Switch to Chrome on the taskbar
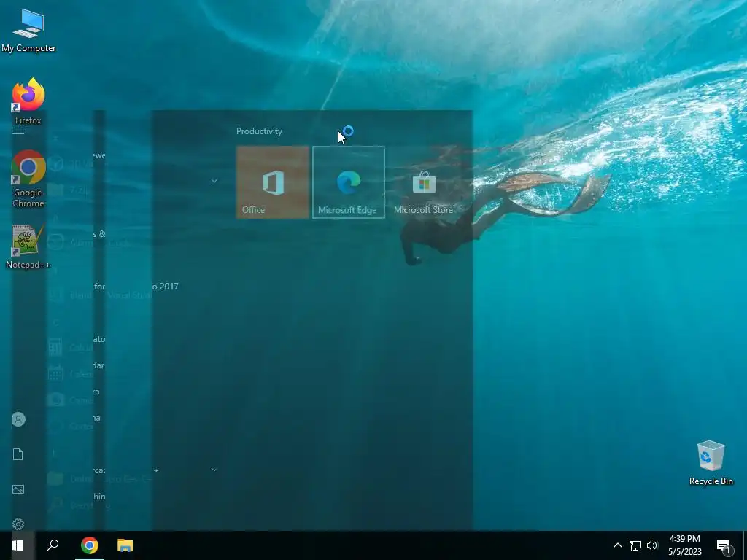 (x=89, y=545)
